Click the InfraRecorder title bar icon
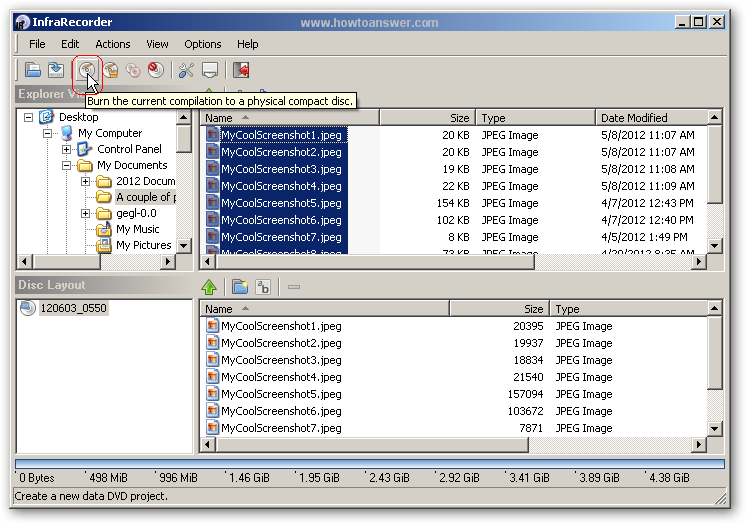Image resolution: width=746 pixels, height=524 pixels. pos(22,22)
